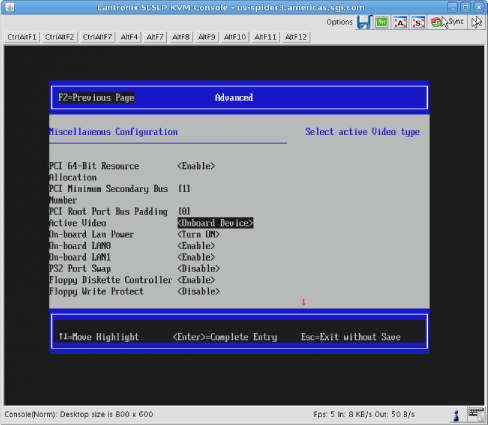Select On-board Lan Power <Turn ON> value
488x425 pixels.
199,234
